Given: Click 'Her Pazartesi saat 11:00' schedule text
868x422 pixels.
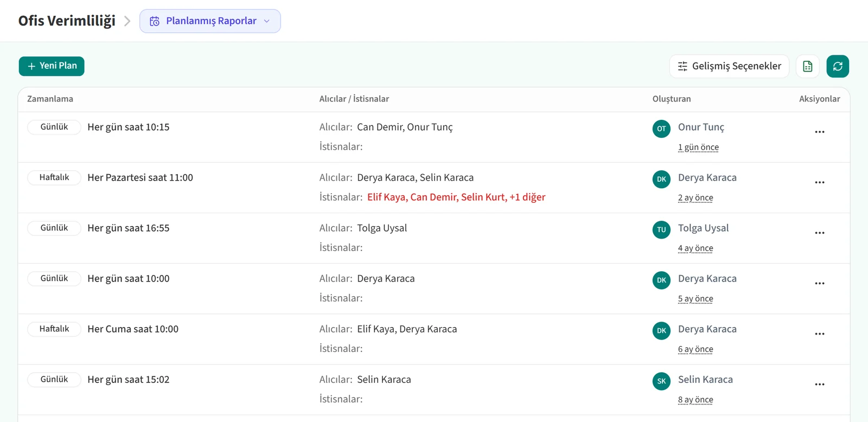Looking at the screenshot, I should point(141,178).
